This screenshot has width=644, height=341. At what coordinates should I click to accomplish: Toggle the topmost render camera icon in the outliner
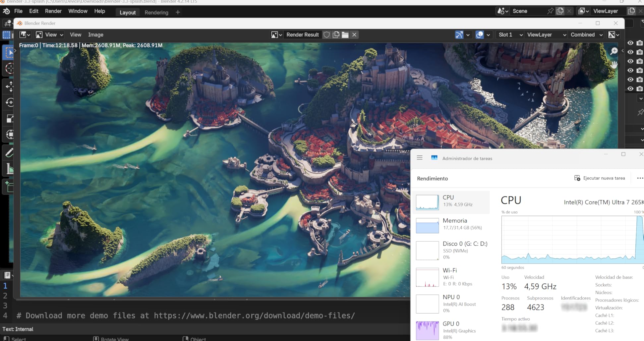640,43
